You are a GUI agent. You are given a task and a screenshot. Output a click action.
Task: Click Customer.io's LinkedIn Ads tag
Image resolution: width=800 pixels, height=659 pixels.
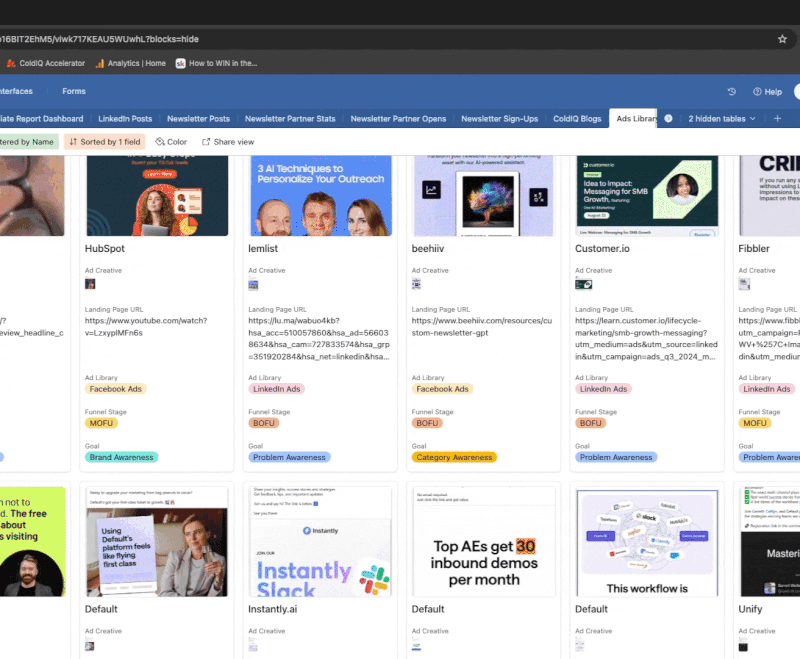603,389
